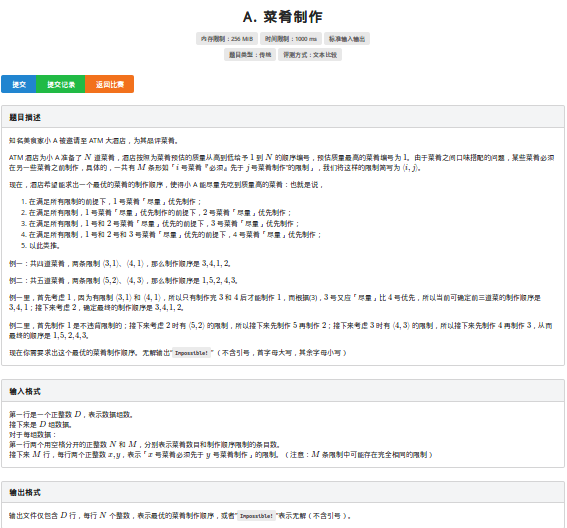Click the line 接下来是 D 组数据
Screen dimensions: 567x528
pyautogui.click(x=40, y=425)
